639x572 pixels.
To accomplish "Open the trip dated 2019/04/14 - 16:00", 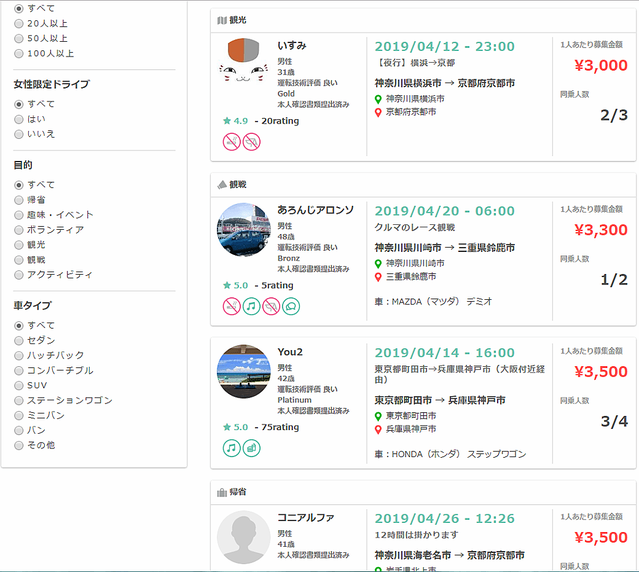I will 444,353.
